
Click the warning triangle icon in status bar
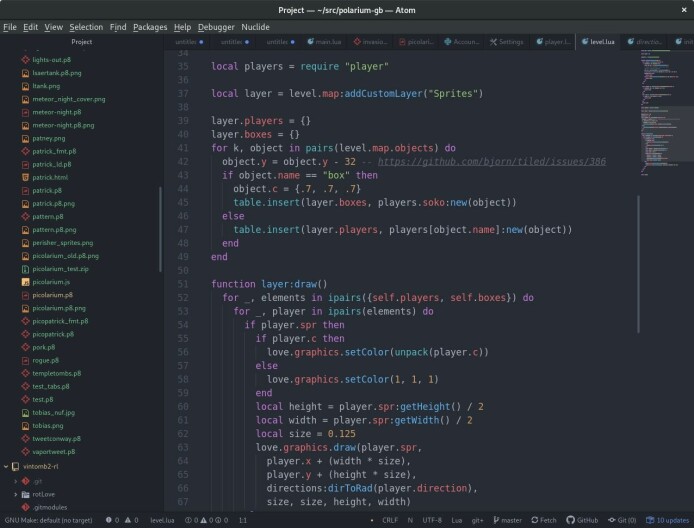tap(128, 520)
